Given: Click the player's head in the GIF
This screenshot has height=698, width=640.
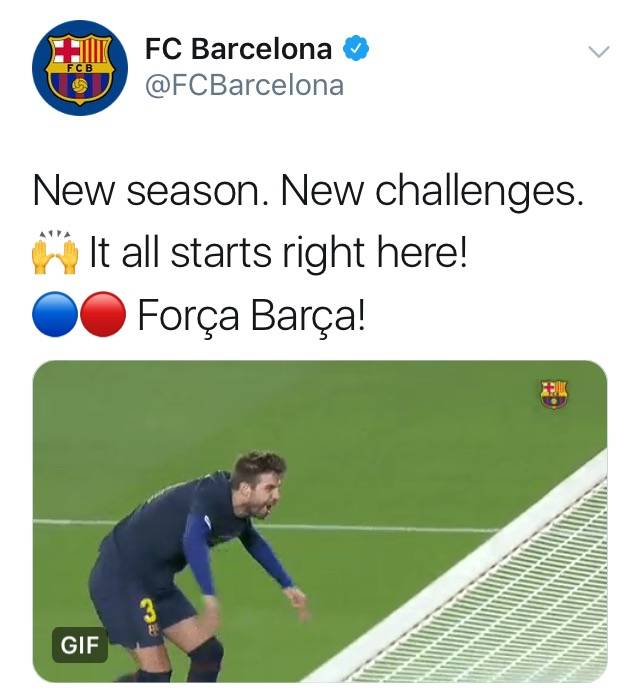Looking at the screenshot, I should 258,483.
